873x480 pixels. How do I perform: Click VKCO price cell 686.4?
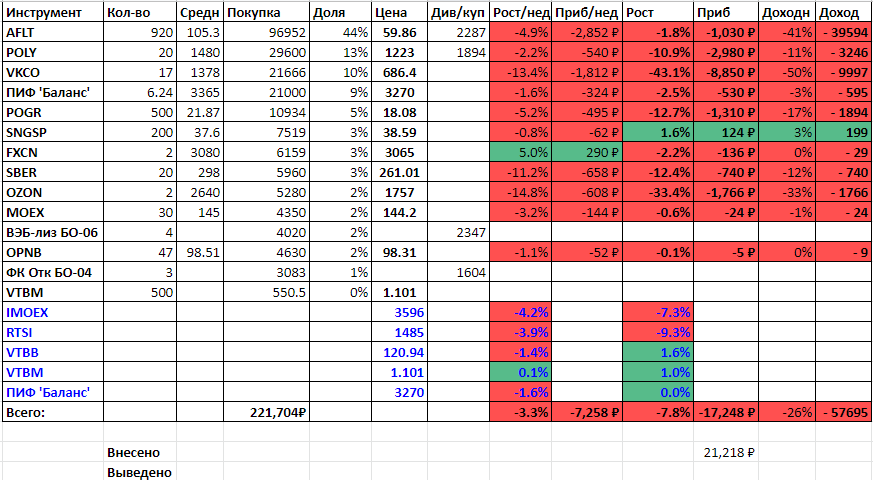(x=399, y=72)
